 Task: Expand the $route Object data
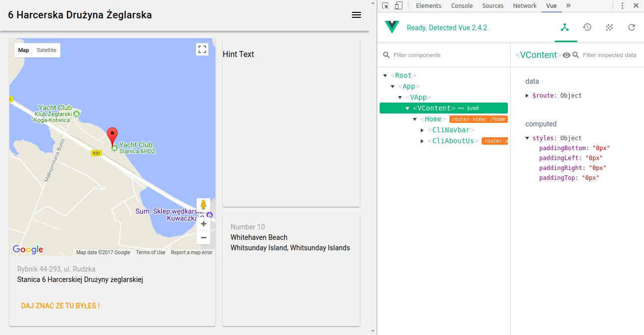click(x=527, y=95)
